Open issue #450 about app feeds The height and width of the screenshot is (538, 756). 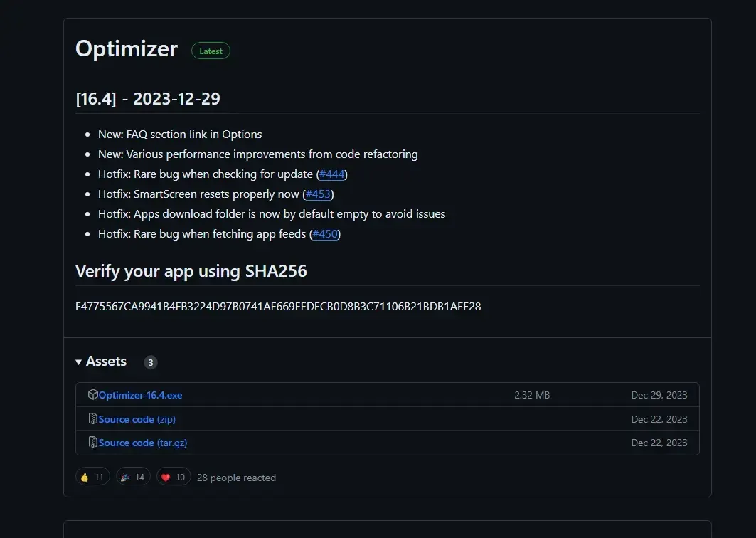coord(325,234)
